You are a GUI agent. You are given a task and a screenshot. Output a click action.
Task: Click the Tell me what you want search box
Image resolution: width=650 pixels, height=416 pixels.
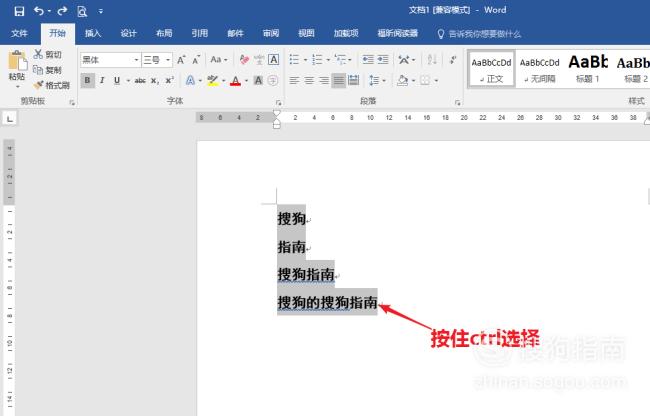point(480,34)
